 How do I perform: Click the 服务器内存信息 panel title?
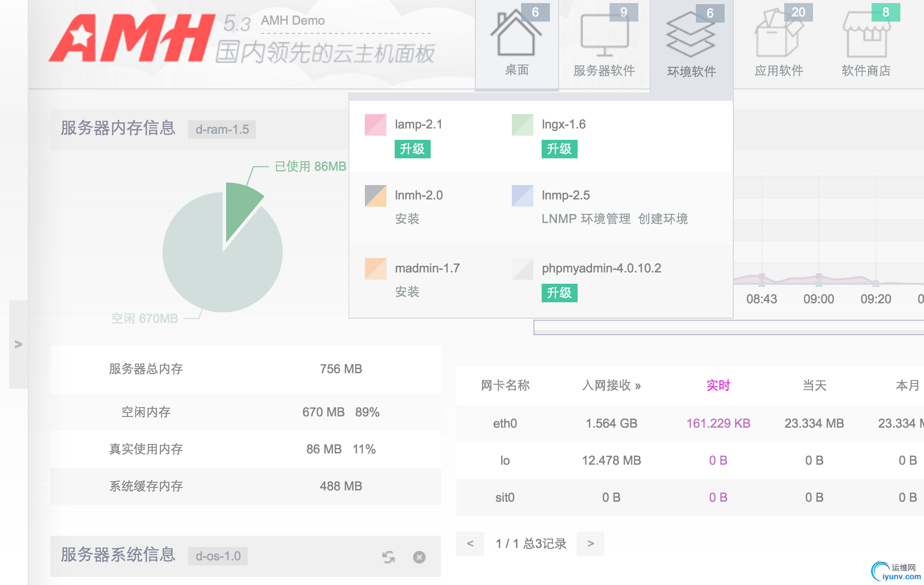click(118, 128)
